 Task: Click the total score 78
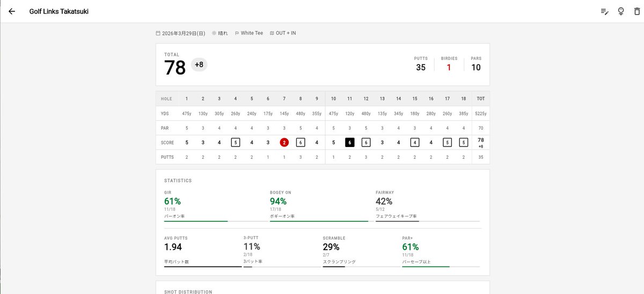tap(175, 68)
